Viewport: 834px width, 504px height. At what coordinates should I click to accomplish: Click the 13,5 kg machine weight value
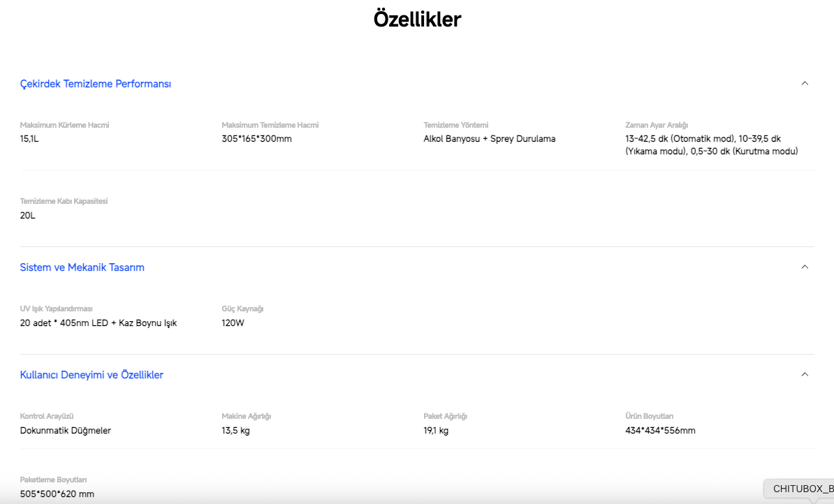point(235,431)
